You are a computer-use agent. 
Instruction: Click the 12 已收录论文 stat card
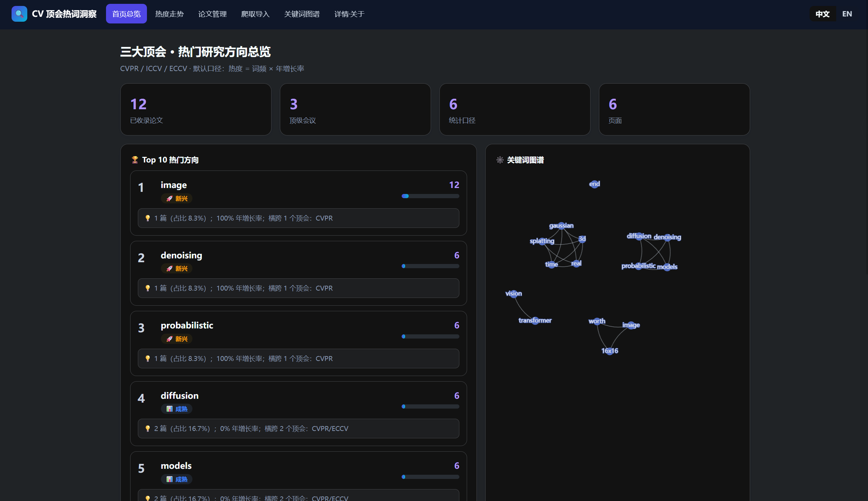coord(196,109)
